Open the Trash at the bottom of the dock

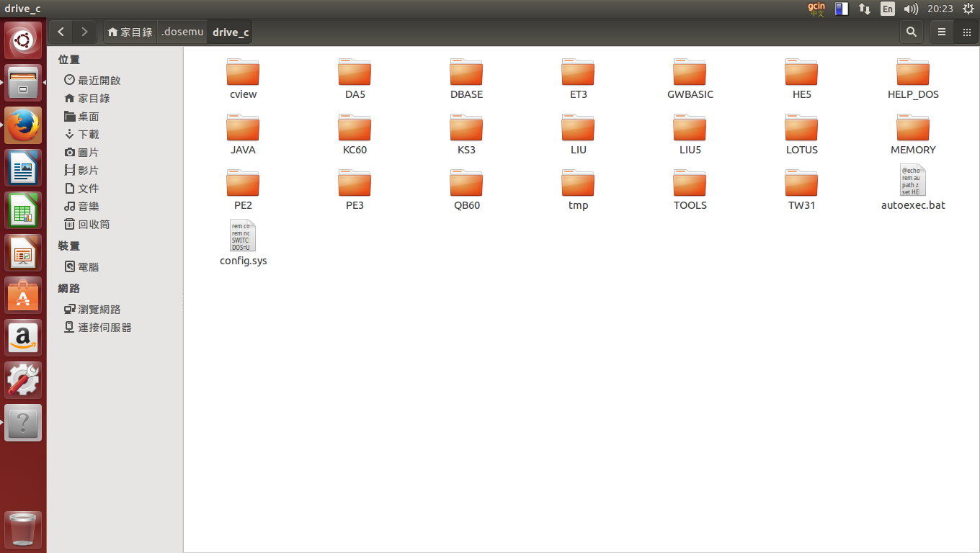tap(23, 530)
